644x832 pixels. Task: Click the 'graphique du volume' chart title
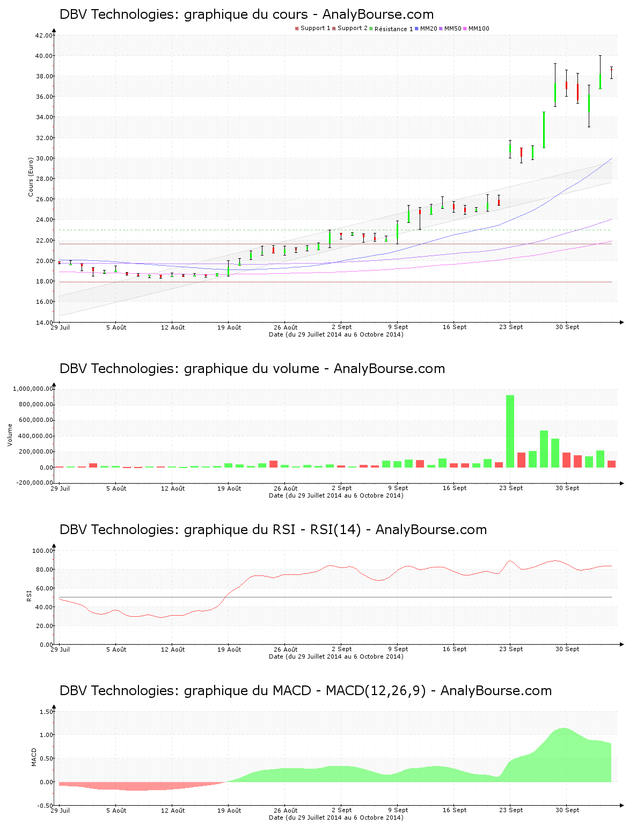click(x=252, y=369)
